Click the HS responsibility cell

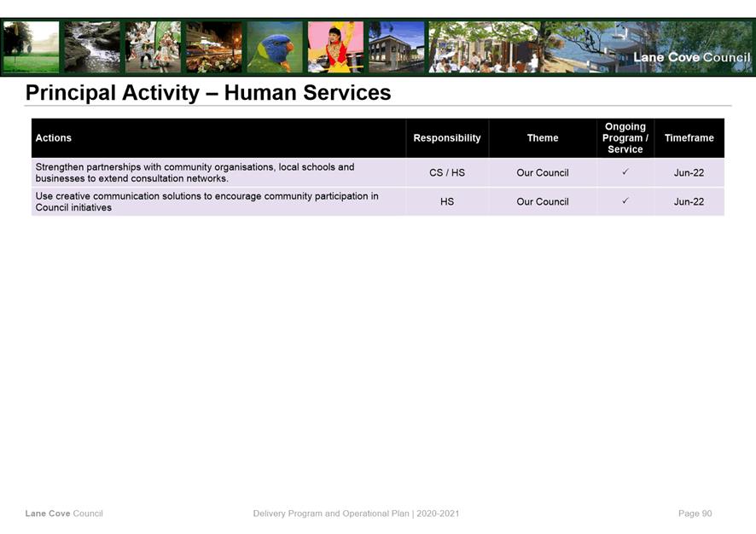[447, 201]
